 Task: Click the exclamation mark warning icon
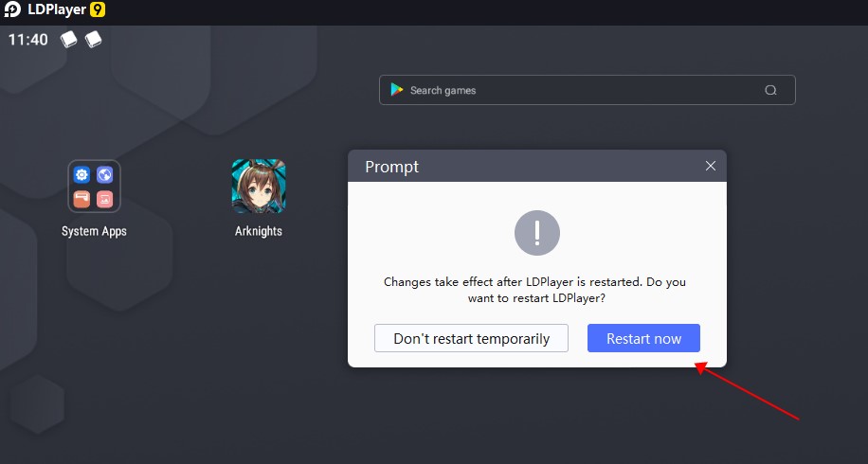click(x=537, y=233)
